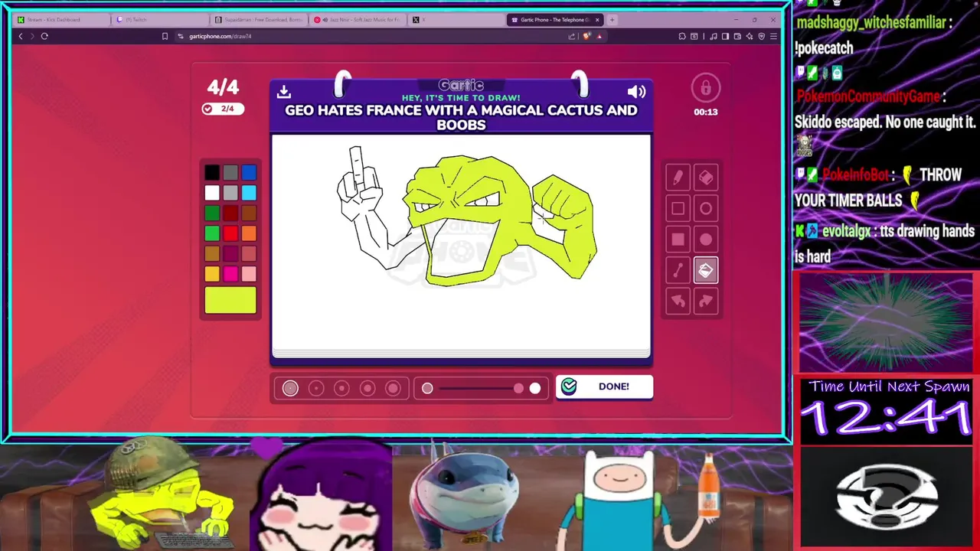The height and width of the screenshot is (551, 980).
Task: Open the Brave shields lion icon
Action: (586, 36)
